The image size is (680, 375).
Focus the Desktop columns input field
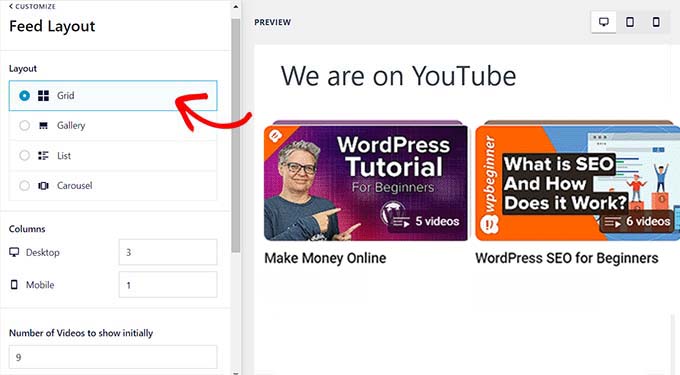click(x=168, y=252)
